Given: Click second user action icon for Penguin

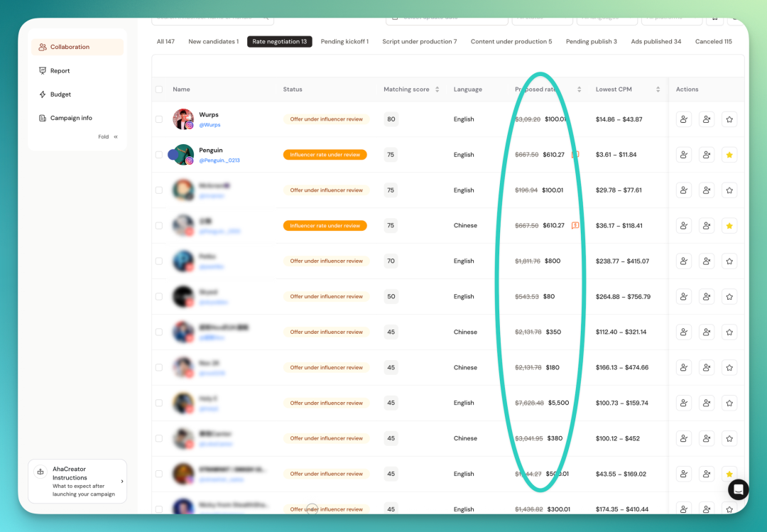Looking at the screenshot, I should point(707,155).
